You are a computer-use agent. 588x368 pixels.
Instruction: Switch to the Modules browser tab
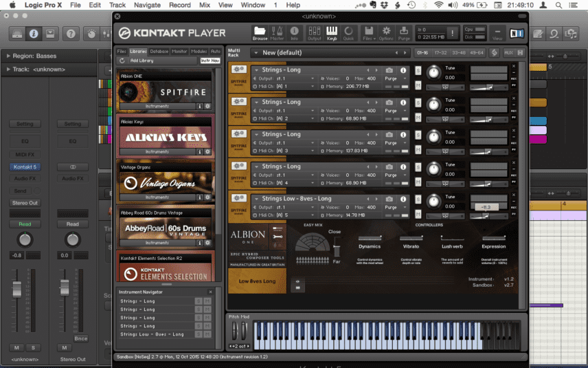pyautogui.click(x=199, y=52)
